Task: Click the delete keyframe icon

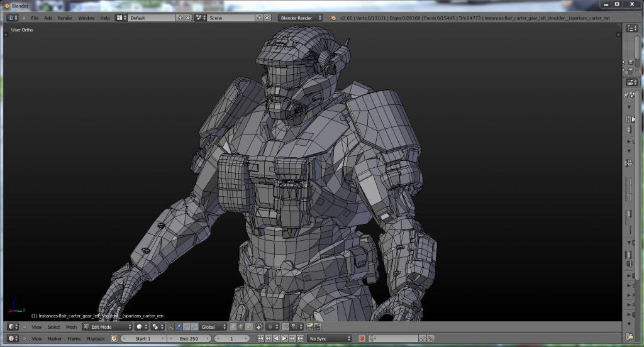Action: click(x=430, y=338)
